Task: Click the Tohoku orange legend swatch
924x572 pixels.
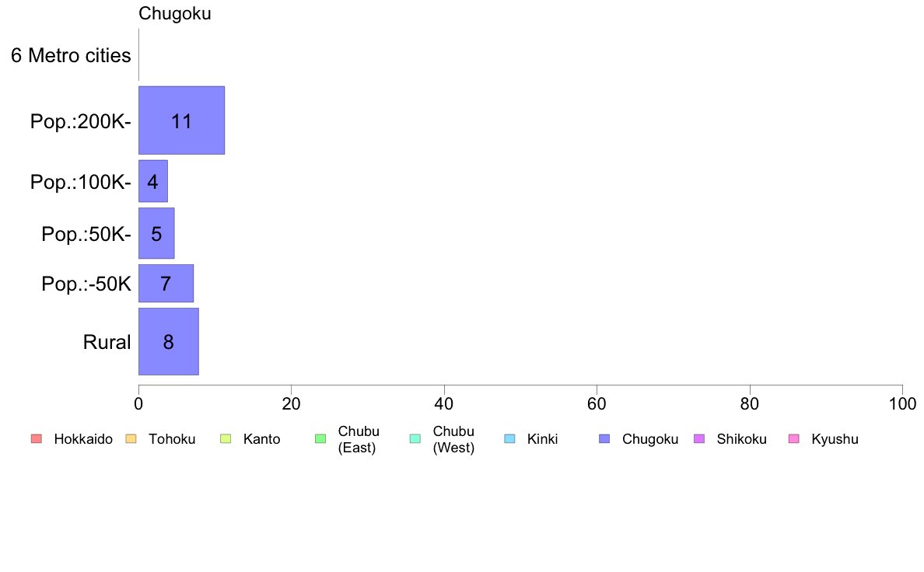Action: pyautogui.click(x=131, y=439)
